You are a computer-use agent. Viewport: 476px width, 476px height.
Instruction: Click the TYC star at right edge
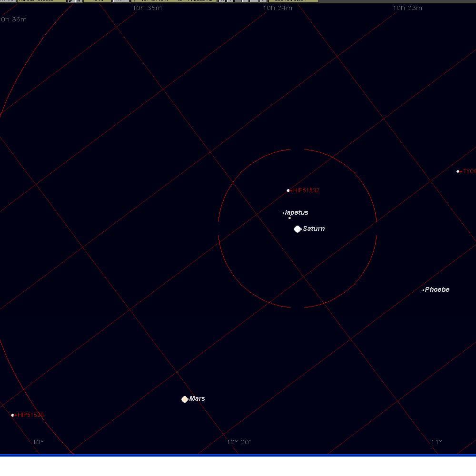(458, 171)
